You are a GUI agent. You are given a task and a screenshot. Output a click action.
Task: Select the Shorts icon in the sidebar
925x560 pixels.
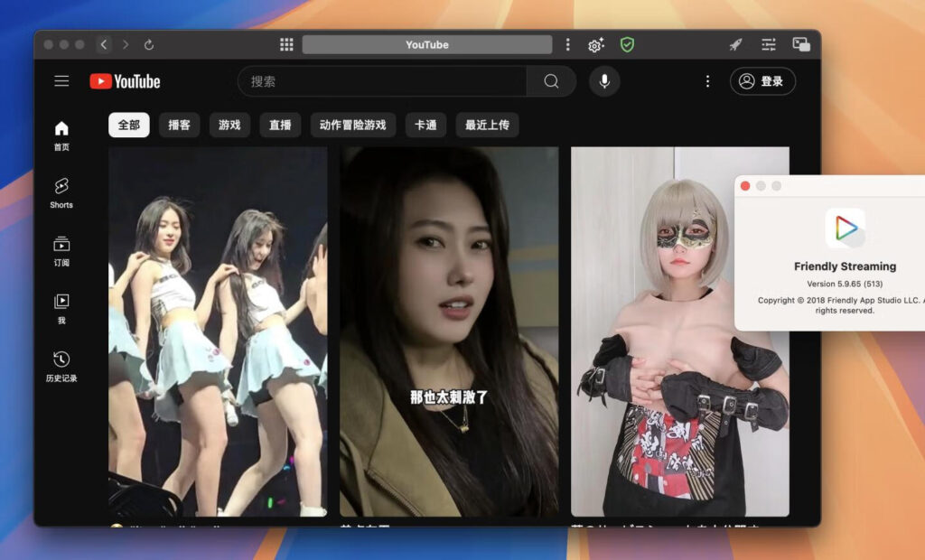click(x=61, y=192)
